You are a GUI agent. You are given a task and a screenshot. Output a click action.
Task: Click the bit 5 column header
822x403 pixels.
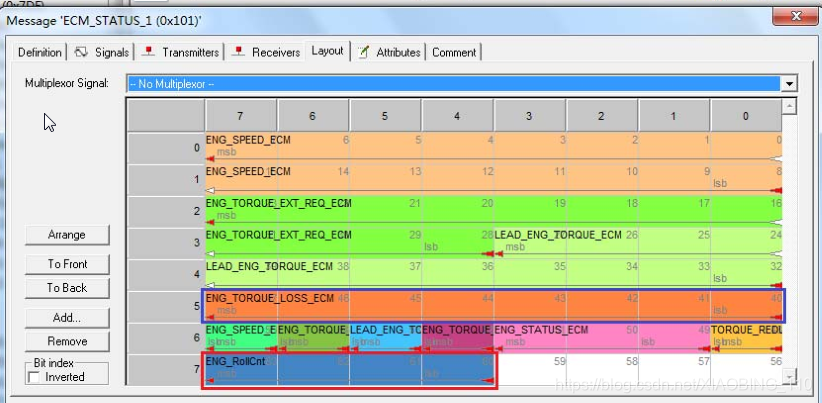tap(385, 116)
